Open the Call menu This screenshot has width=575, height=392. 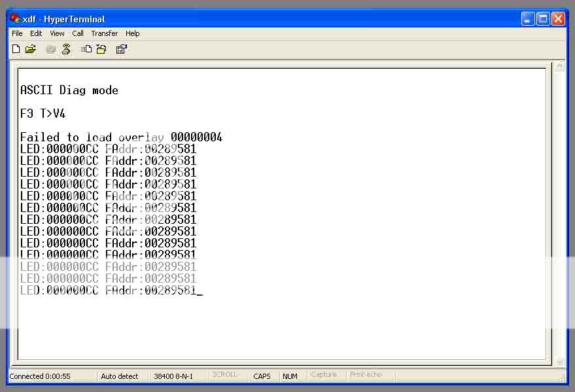pos(78,33)
